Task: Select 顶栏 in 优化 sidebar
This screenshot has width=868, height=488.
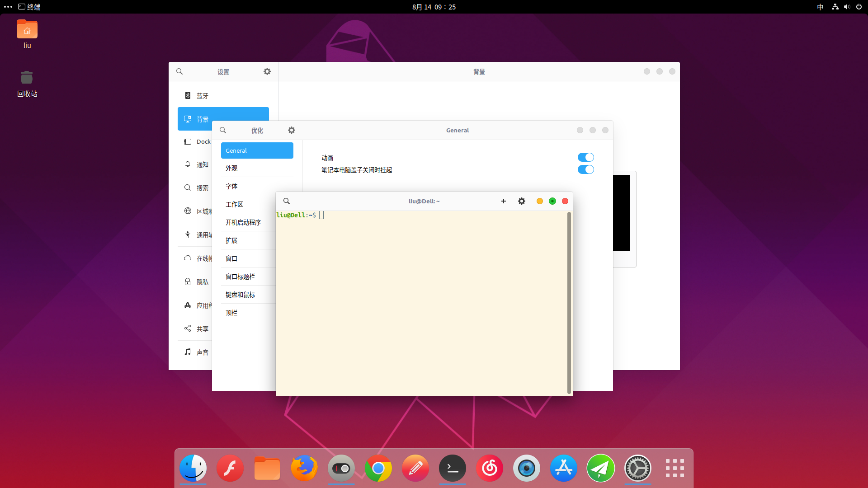Action: [249, 313]
